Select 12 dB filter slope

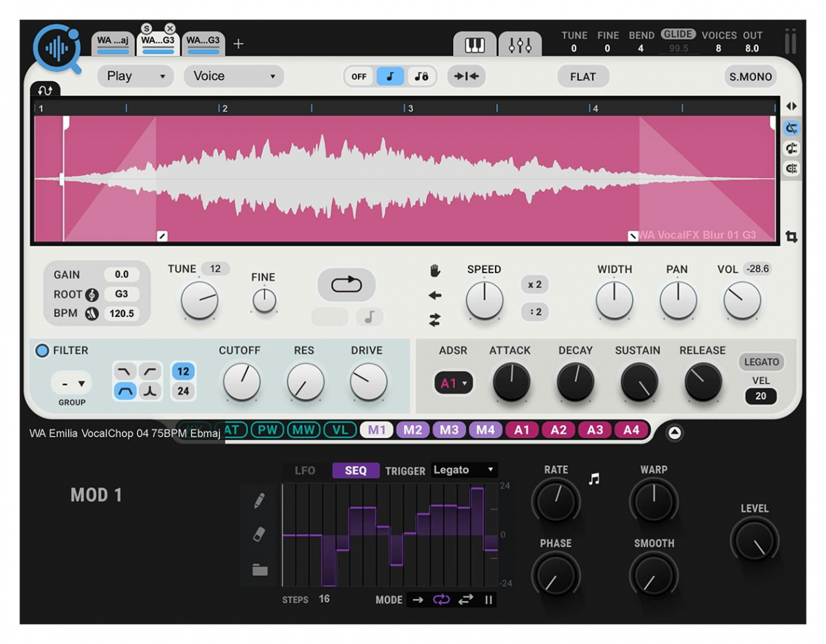183,372
